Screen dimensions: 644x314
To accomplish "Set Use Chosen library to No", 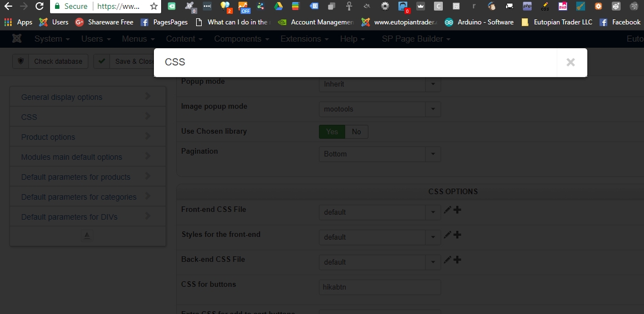I will 356,131.
